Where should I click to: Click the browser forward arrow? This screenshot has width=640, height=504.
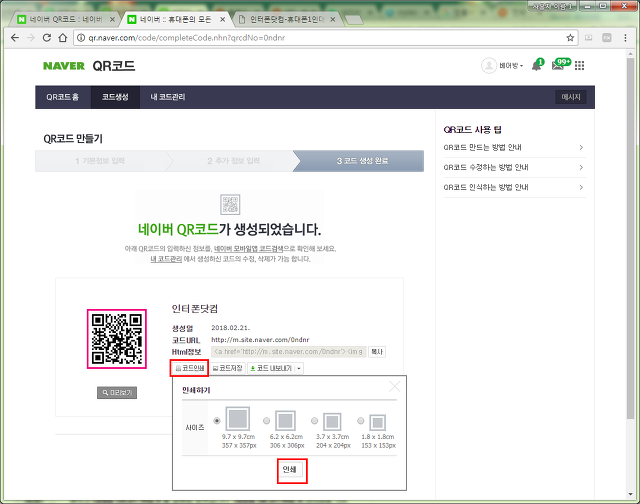(31, 38)
